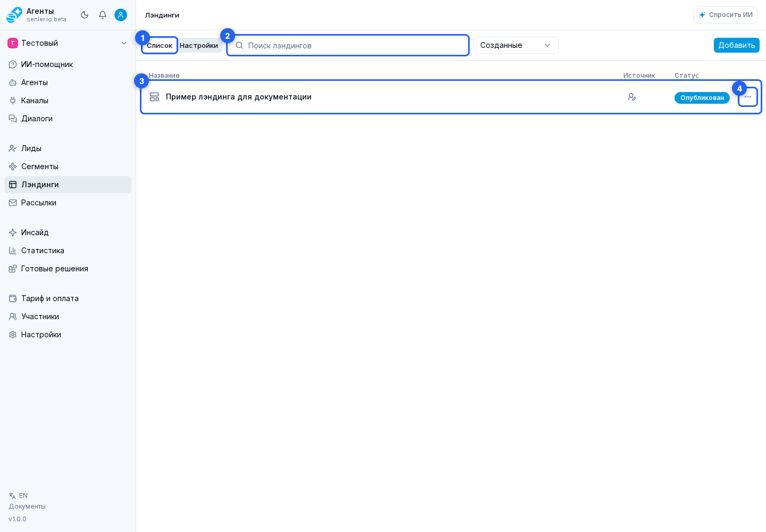766x532 pixels.
Task: Click the search magnifier icon
Action: (x=239, y=45)
